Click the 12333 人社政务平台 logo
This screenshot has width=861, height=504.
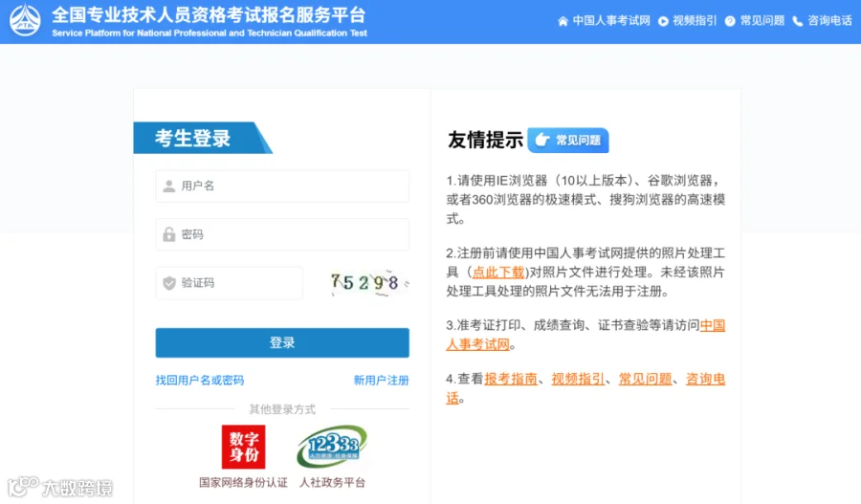click(332, 447)
